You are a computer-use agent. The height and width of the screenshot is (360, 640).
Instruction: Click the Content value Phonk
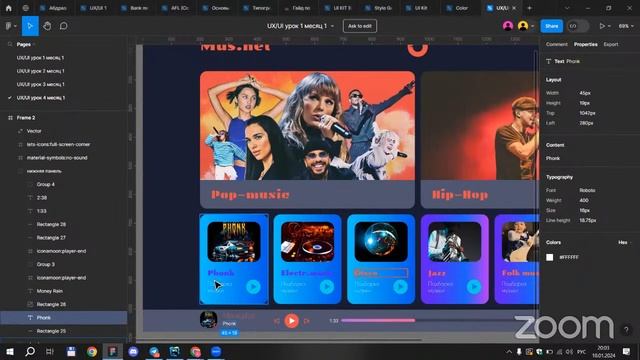click(553, 158)
